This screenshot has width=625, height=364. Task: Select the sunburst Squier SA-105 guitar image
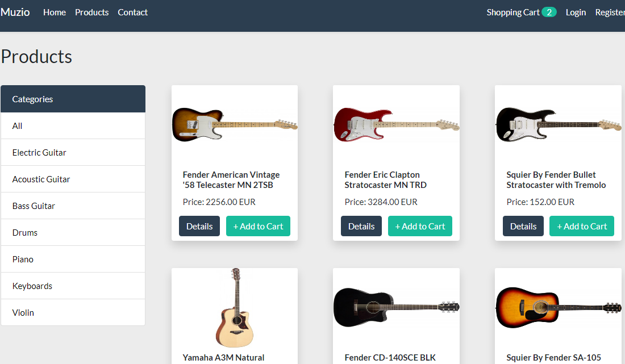(558, 307)
